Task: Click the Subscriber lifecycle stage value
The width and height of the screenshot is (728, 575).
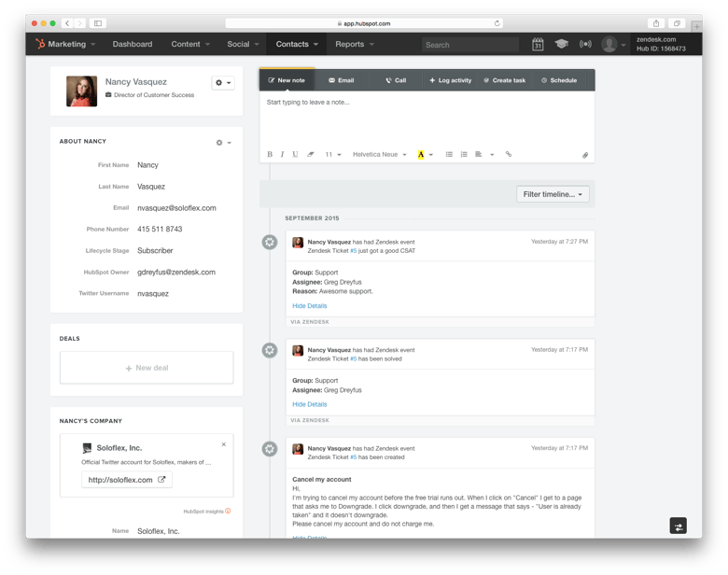Action: coord(155,251)
